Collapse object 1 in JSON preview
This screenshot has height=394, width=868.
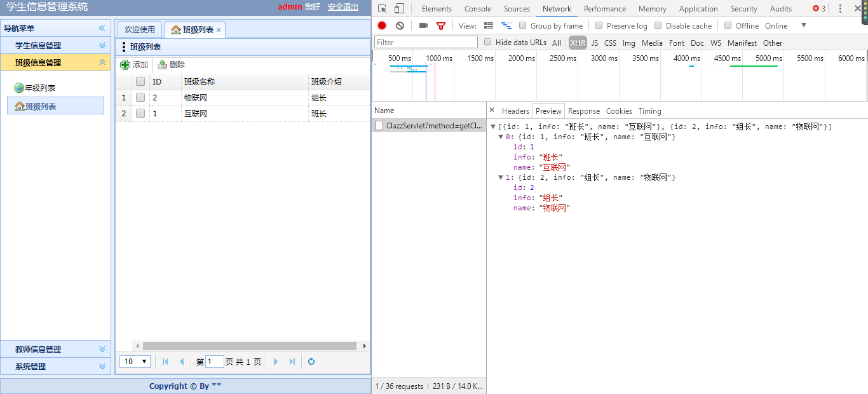click(x=501, y=177)
